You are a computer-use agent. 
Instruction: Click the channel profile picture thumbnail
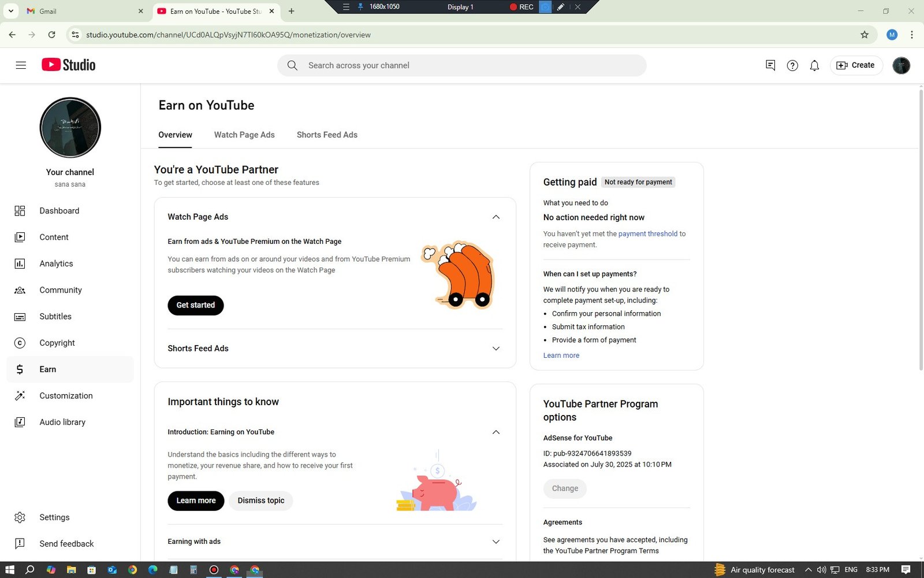coord(70,127)
